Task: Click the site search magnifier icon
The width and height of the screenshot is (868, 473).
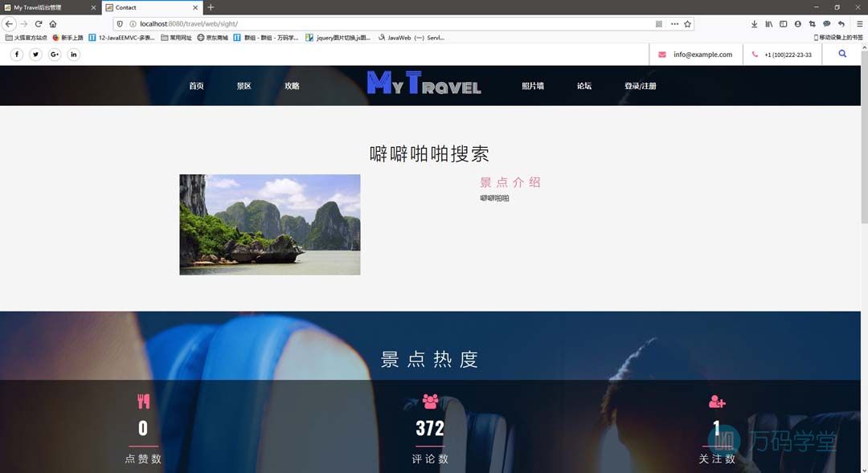Action: 842,54
